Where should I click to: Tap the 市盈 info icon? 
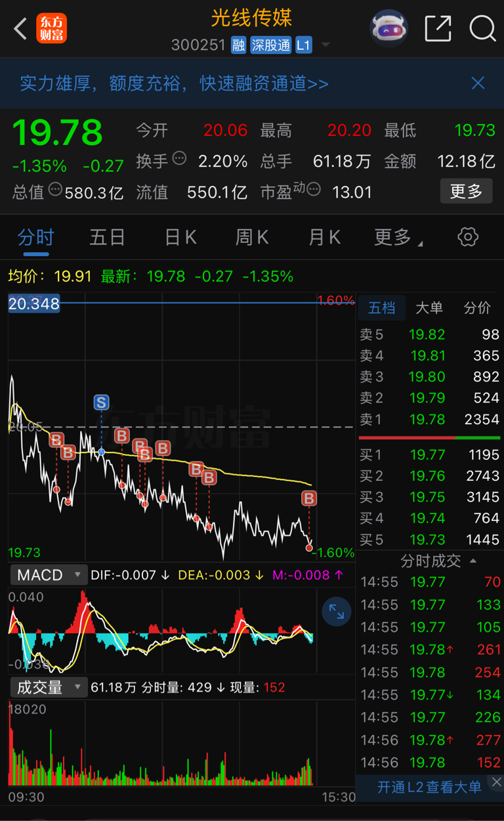(314, 190)
